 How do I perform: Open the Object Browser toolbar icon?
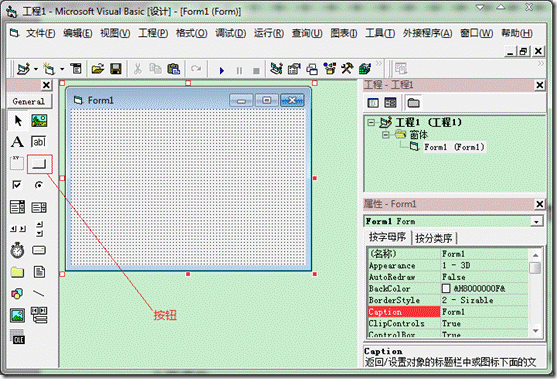pos(330,68)
